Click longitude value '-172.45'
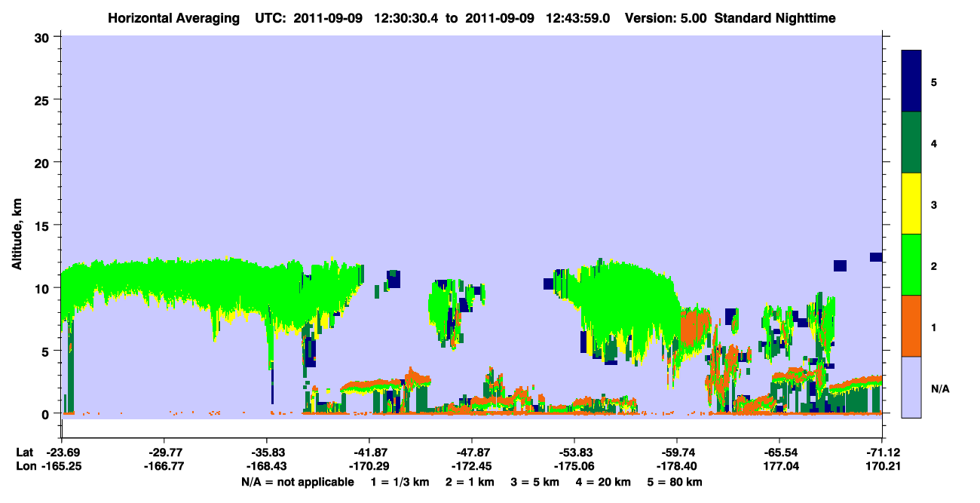This screenshot has width=980, height=503. click(x=471, y=466)
